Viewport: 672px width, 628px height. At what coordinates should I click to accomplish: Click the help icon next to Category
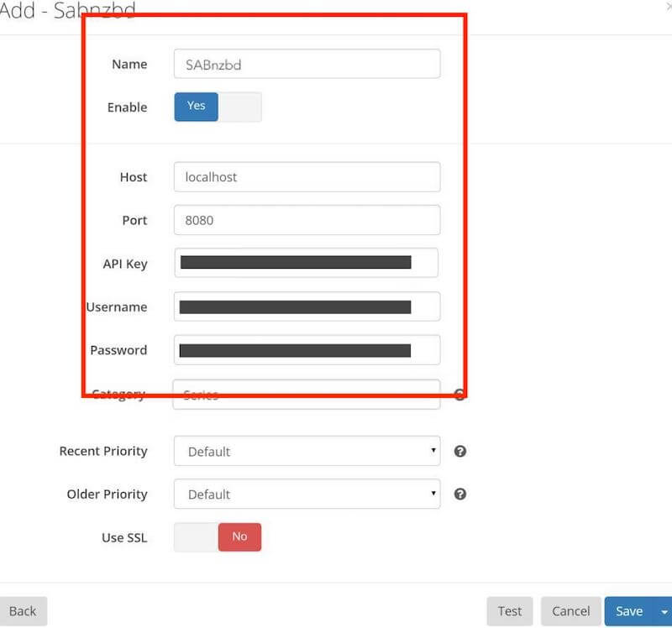click(459, 395)
